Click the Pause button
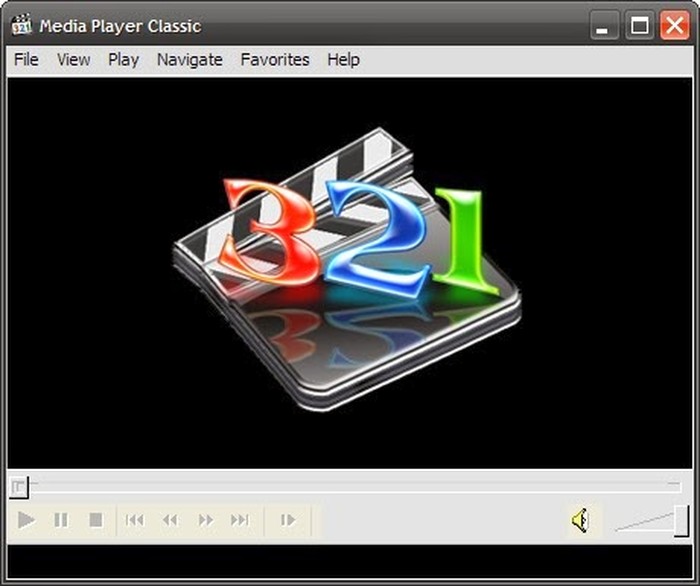This screenshot has width=700, height=586. [61, 520]
